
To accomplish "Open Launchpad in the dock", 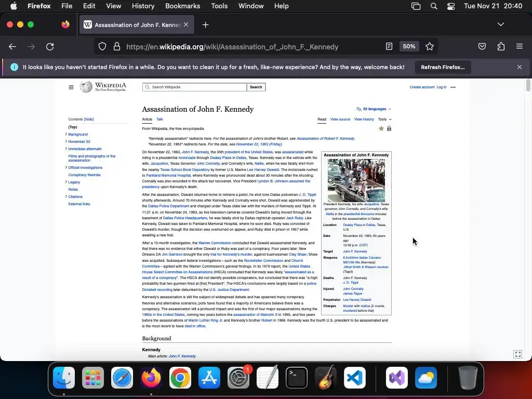I will click(93, 378).
